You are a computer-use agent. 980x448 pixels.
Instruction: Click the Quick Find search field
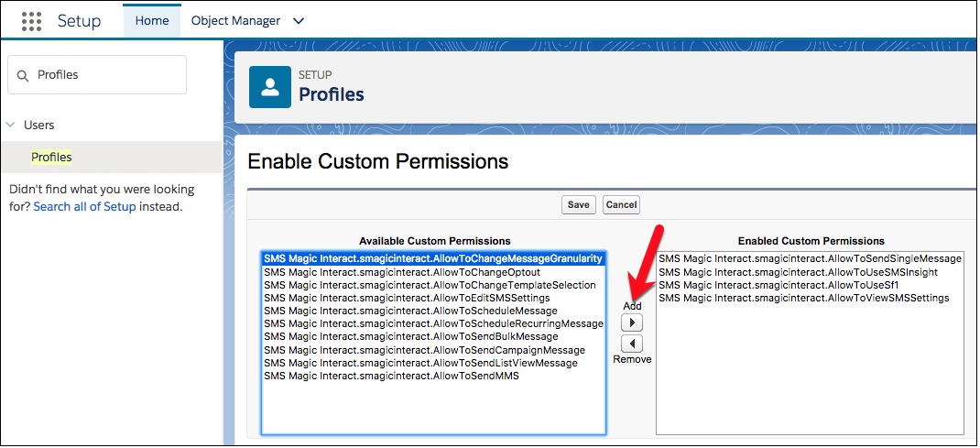97,75
